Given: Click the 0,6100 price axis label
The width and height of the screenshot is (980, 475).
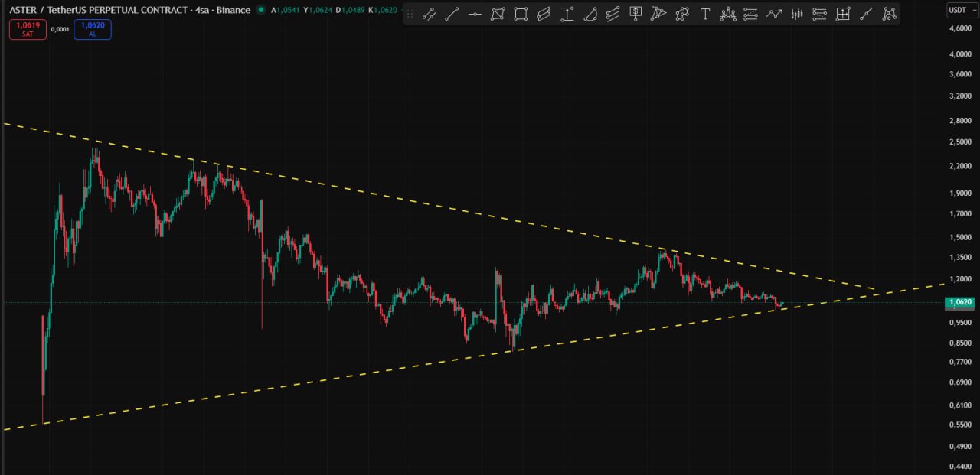Looking at the screenshot, I should point(961,405).
